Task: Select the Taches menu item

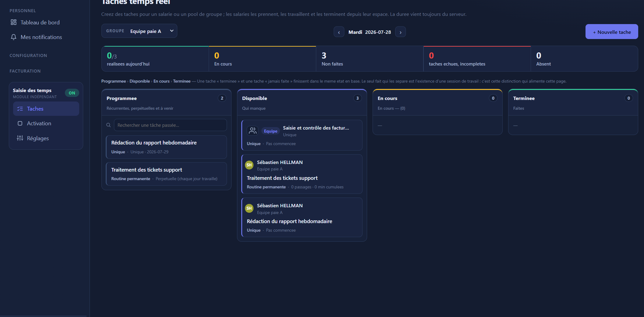Action: pos(46,109)
